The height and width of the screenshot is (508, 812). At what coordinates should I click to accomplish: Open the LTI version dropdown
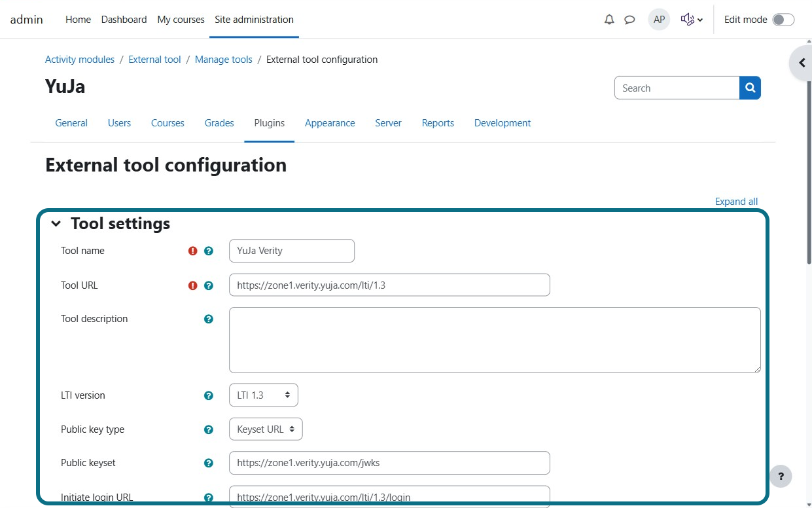[264, 395]
